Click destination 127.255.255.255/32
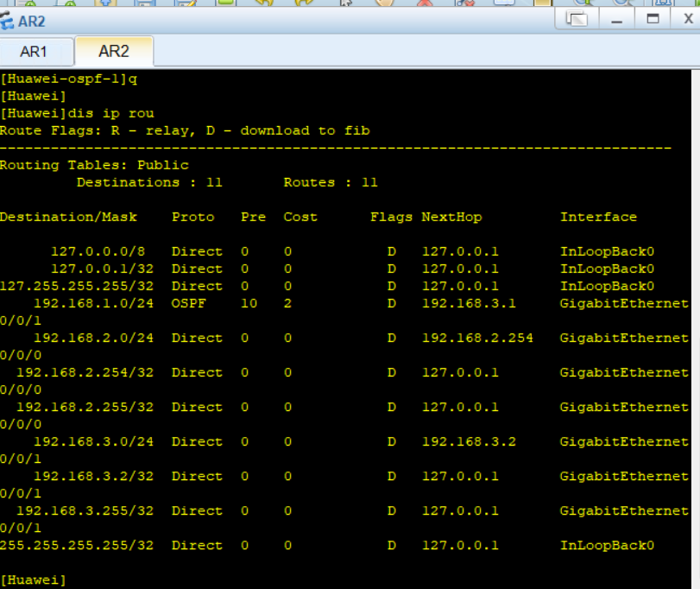The height and width of the screenshot is (589, 700). click(77, 286)
